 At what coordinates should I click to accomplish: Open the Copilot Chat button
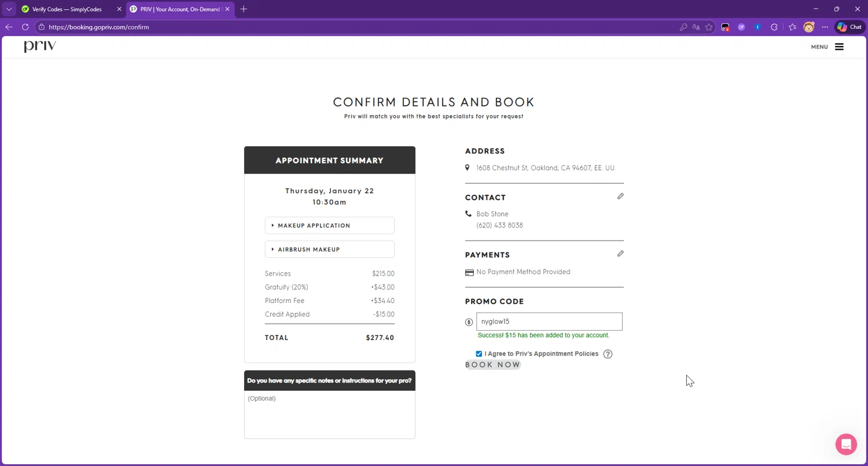tap(849, 27)
